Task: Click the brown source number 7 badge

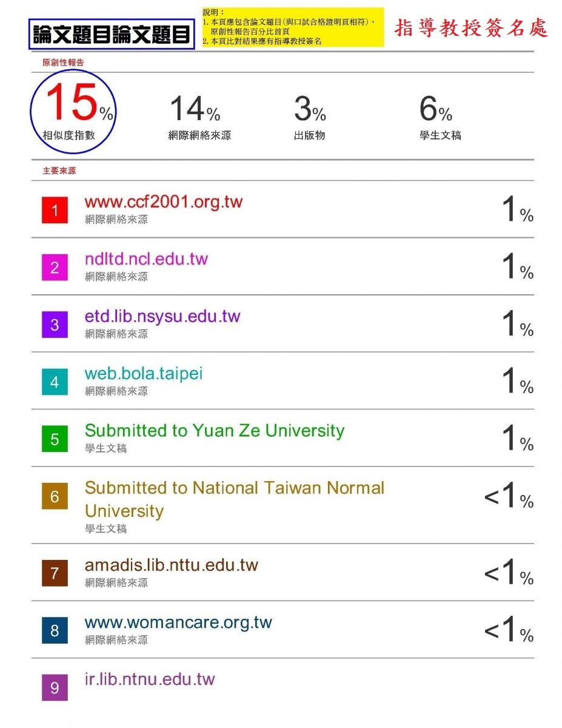Action: (x=55, y=574)
